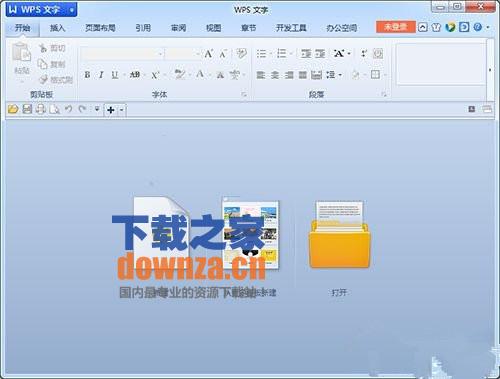Click the shrink font icon

[223, 54]
